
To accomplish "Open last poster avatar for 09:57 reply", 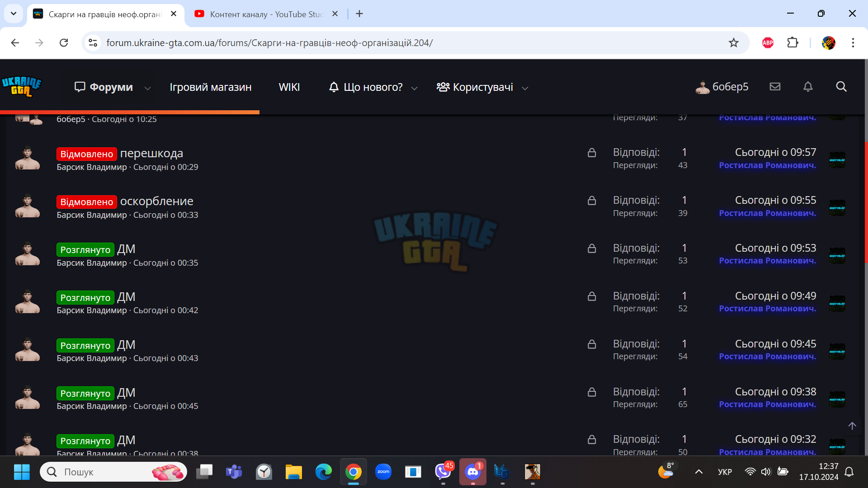I will 837,160.
